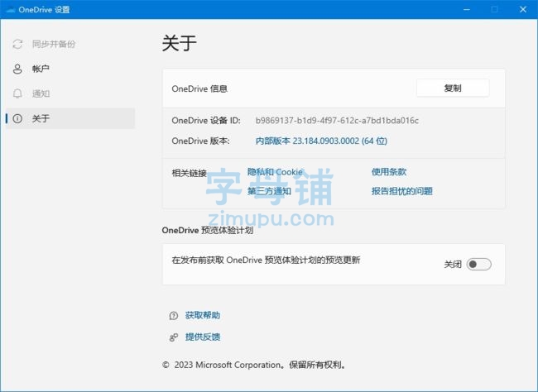Click the 2023 Microsoft Corporation copyright text
Viewport: 538px width, 392px height.
point(254,365)
